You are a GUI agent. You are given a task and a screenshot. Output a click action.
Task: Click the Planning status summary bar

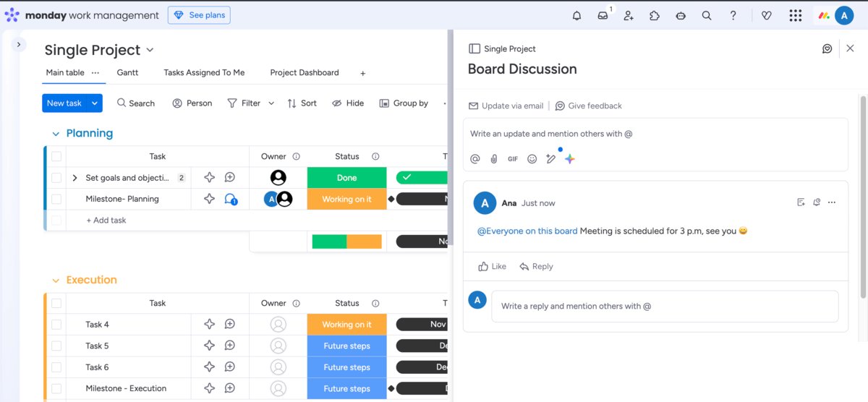pos(347,241)
